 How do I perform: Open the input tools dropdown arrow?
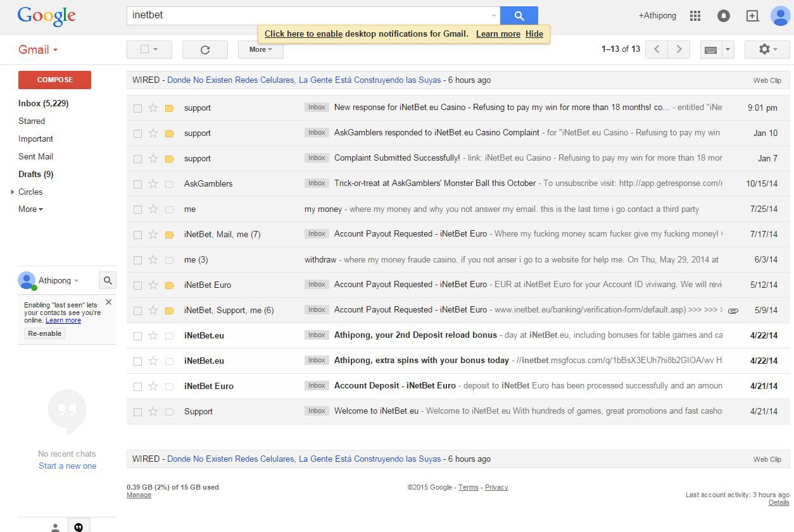pyautogui.click(x=727, y=49)
